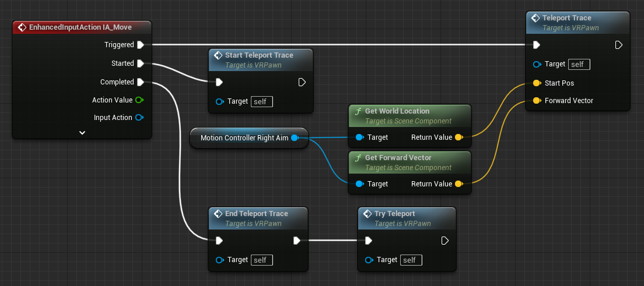Click self field on End Teleport Trace

(x=261, y=260)
